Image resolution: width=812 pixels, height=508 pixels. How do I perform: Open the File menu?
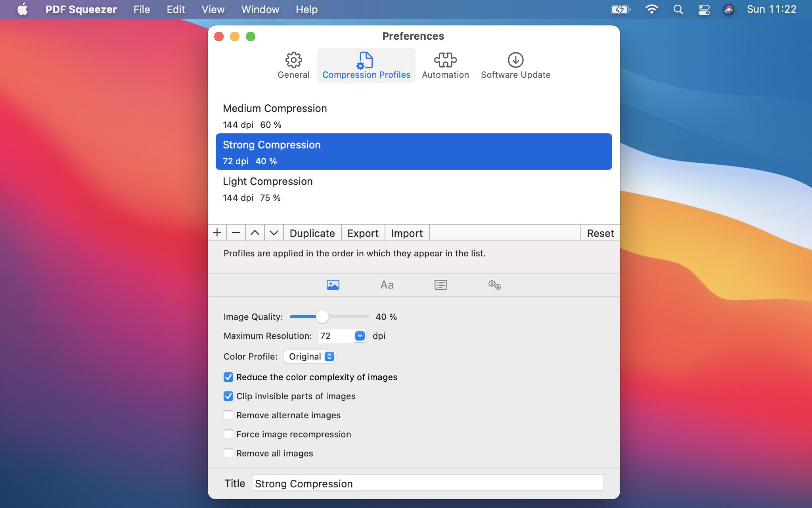142,10
